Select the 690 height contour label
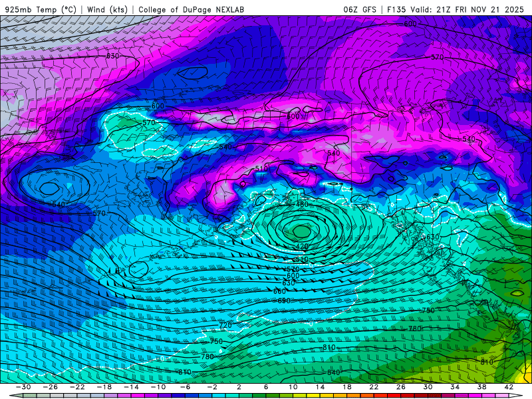Image resolution: width=532 pixels, height=399 pixels. pyautogui.click(x=284, y=301)
